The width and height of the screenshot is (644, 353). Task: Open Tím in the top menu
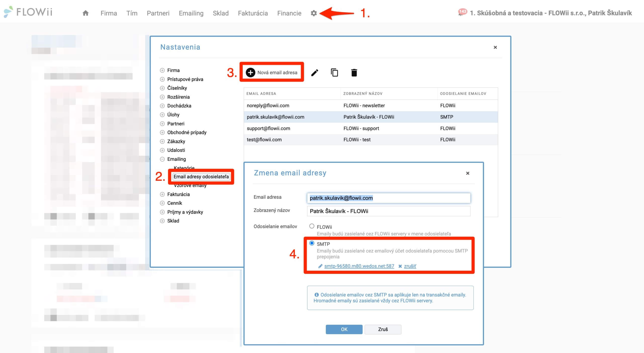132,13
